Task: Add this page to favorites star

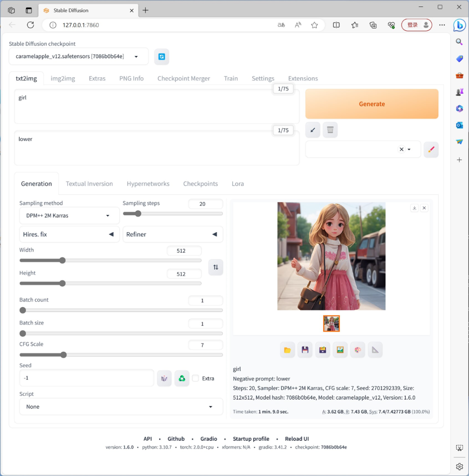Action: click(x=314, y=25)
